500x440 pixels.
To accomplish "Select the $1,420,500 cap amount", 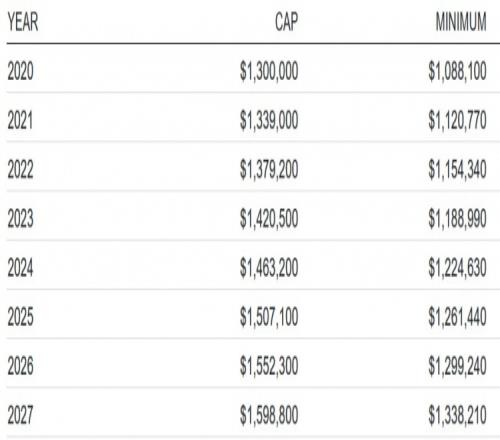I will point(269,219).
